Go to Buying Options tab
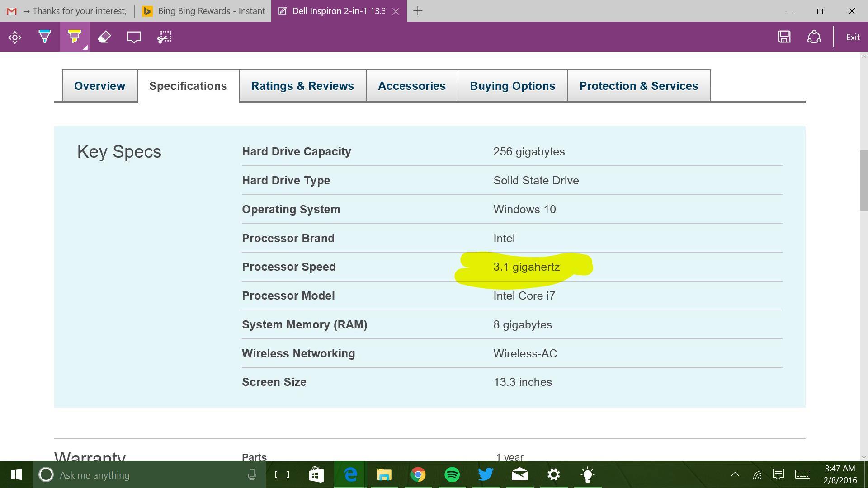 pos(512,86)
